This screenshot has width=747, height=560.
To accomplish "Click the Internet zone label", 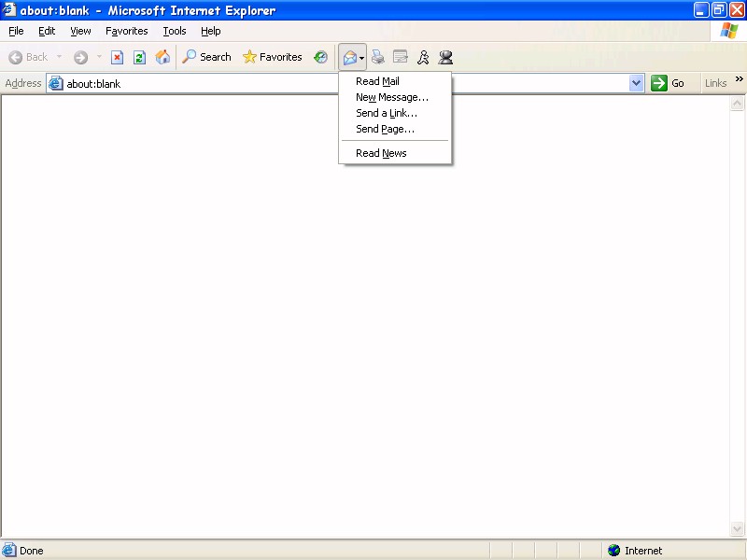I will [x=643, y=551].
